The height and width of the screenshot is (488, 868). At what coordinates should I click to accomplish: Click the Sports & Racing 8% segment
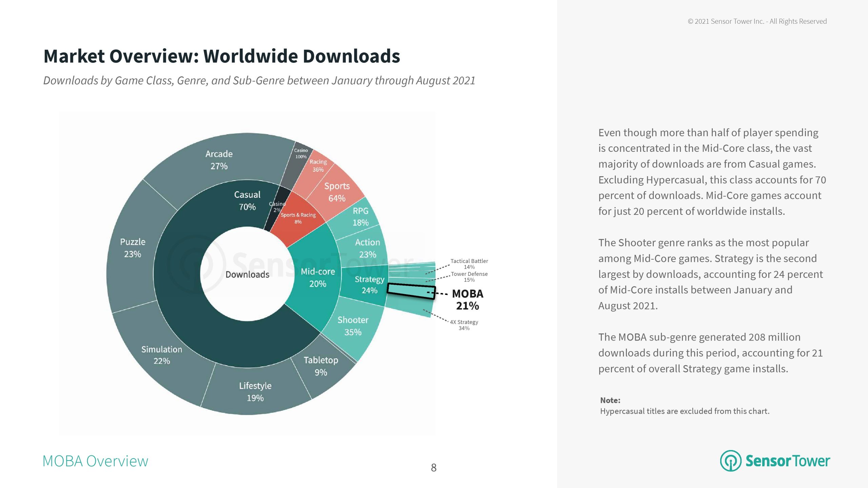(x=298, y=218)
